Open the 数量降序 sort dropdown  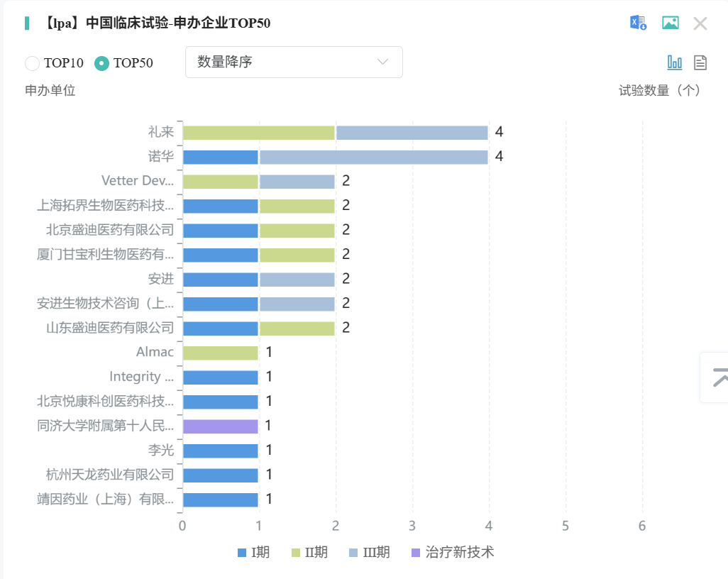[294, 62]
